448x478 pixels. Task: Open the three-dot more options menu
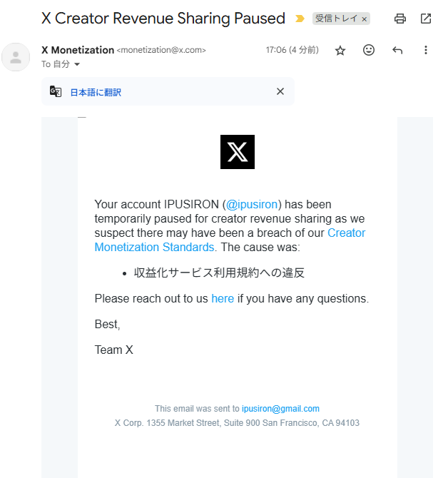click(426, 50)
